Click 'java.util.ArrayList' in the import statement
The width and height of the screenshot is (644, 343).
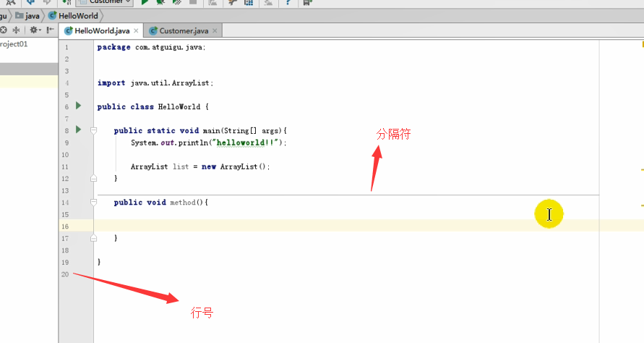(x=170, y=83)
